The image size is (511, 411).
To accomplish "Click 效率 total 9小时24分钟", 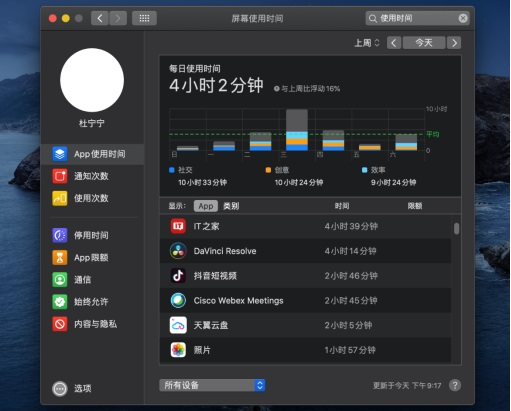I will 393,183.
